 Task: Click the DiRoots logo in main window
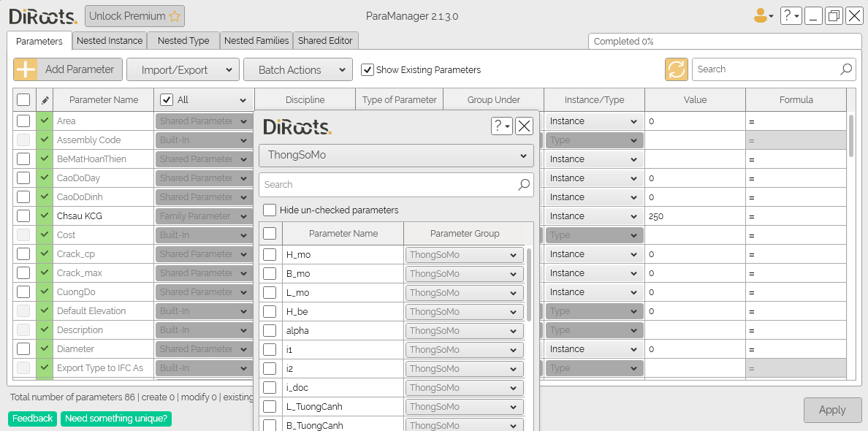click(42, 17)
